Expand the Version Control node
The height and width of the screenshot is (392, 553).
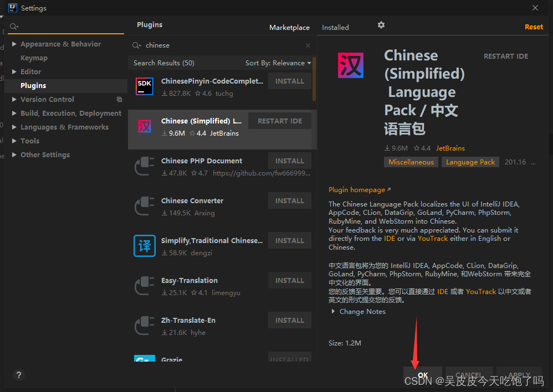[14, 100]
